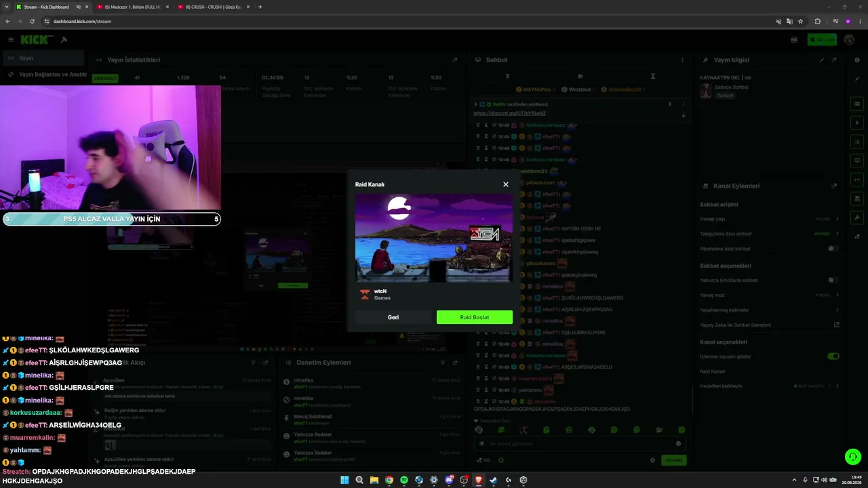The image size is (868, 488).
Task: Click the chat message input field
Action: (580, 443)
